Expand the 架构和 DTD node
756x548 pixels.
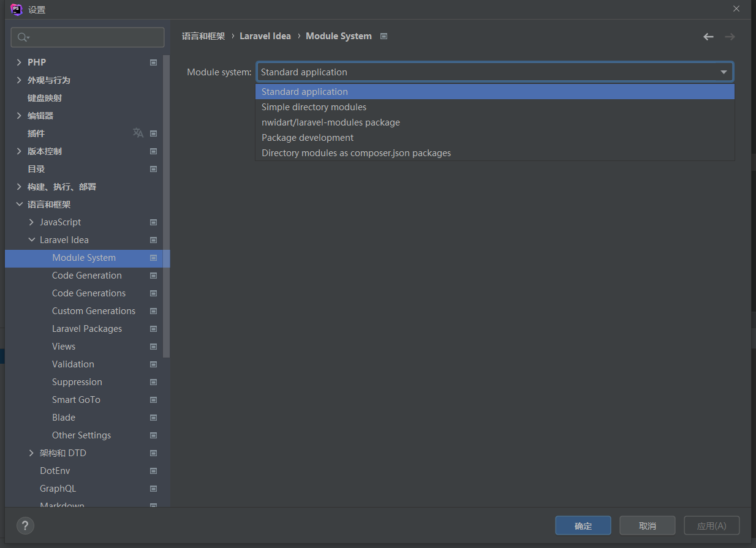[x=32, y=453]
